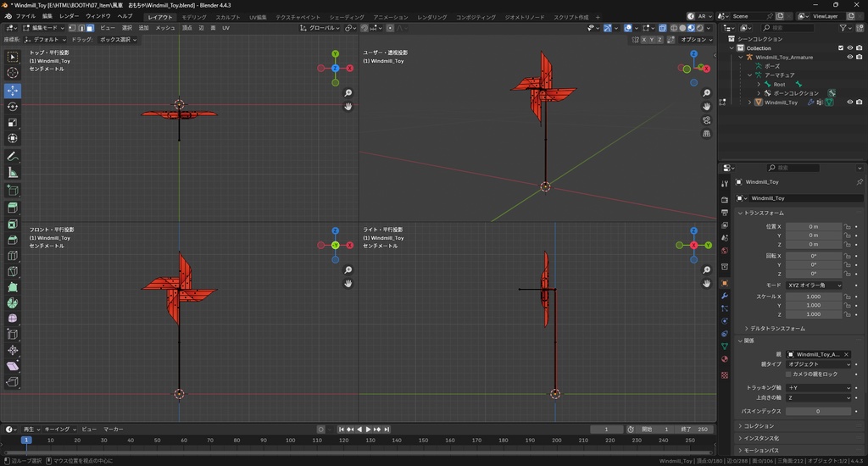Click the zoom magnifier in top-view viewport

pos(348,93)
